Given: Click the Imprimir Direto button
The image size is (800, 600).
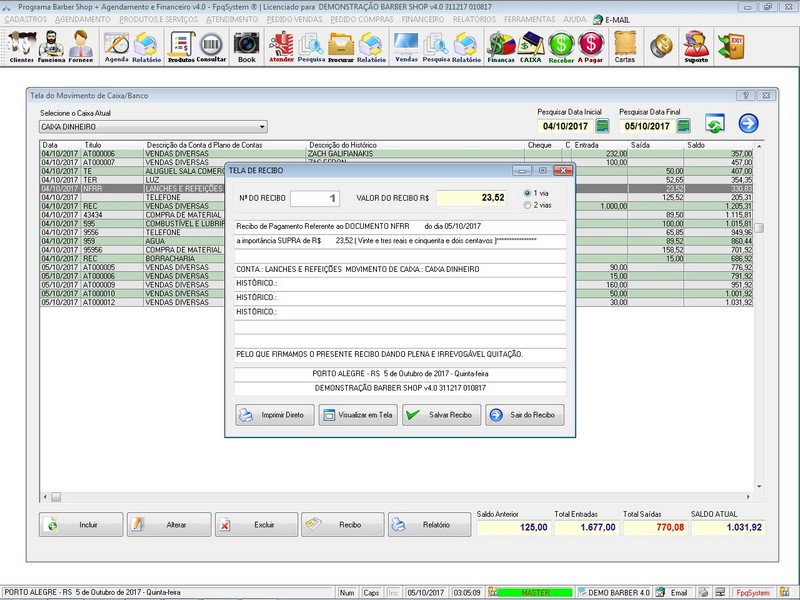Looking at the screenshot, I should point(274,415).
